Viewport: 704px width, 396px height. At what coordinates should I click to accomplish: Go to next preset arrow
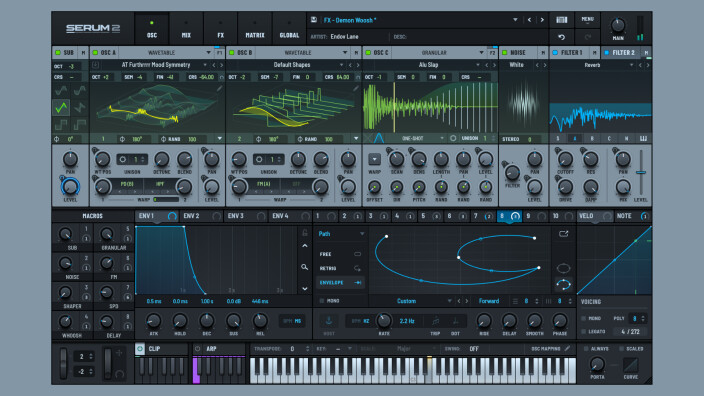pyautogui.click(x=542, y=20)
